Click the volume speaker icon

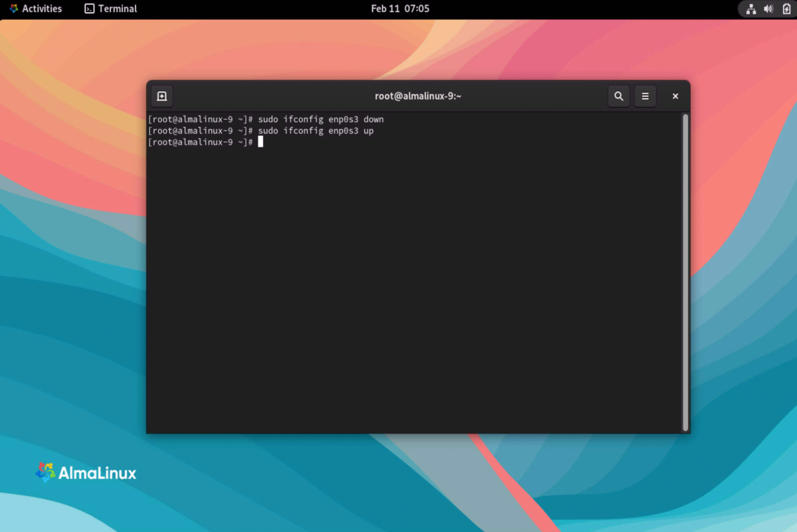pos(768,9)
